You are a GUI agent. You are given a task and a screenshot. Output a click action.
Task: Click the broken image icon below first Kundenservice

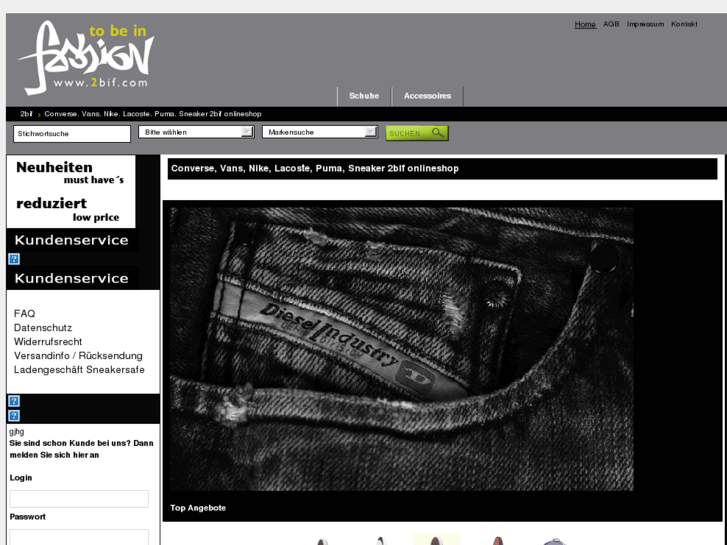tap(14, 259)
